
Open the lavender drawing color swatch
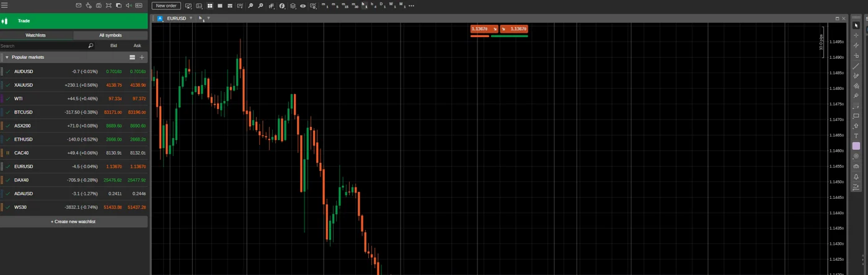856,146
